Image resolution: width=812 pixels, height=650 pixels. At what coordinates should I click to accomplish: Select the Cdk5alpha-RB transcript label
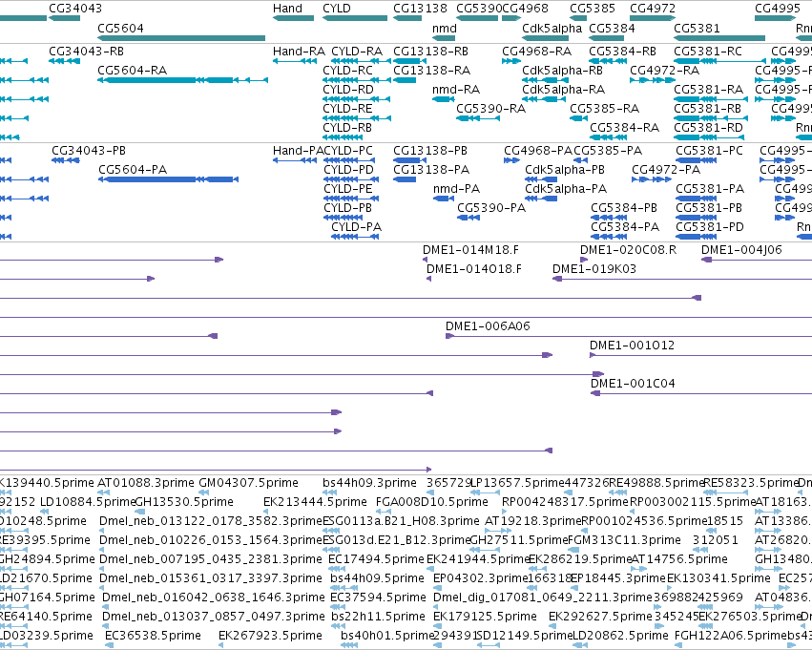click(562, 71)
